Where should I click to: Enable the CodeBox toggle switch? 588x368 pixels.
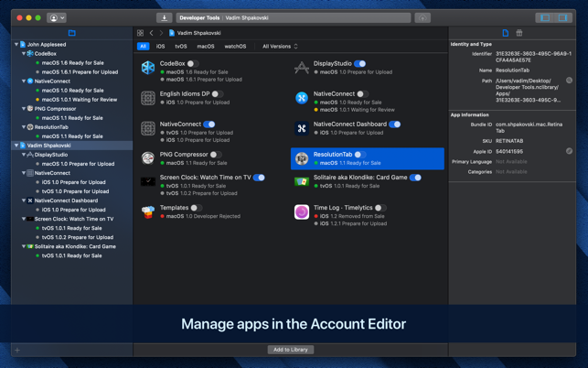(193, 64)
